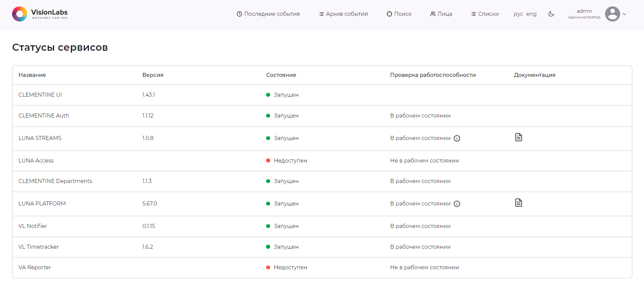The height and width of the screenshot is (283, 644).
Task: Click version 1.1.12 cell
Action: pos(148,116)
